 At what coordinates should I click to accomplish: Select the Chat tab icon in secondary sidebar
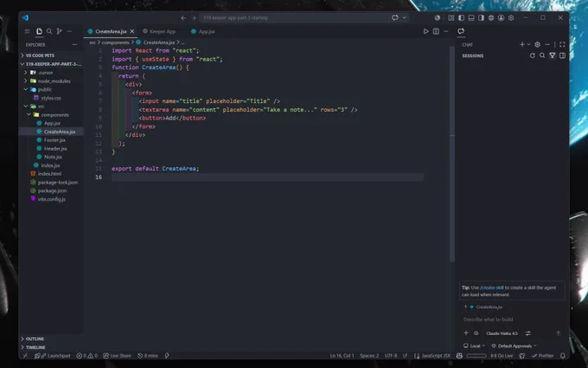(x=461, y=31)
